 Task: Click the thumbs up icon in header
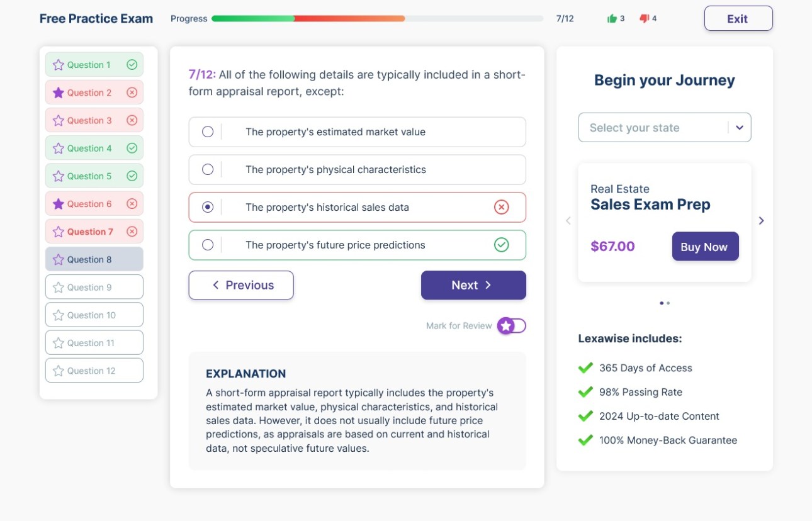(612, 19)
